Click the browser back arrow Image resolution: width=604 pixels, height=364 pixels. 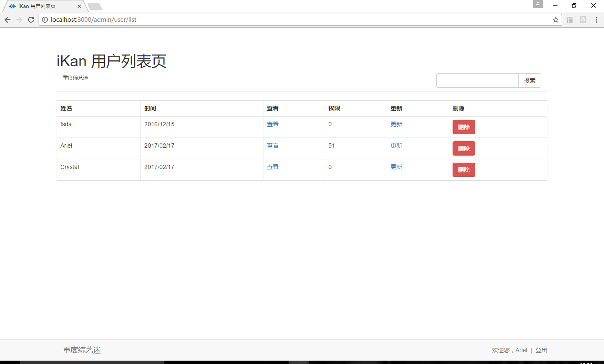click(x=8, y=20)
